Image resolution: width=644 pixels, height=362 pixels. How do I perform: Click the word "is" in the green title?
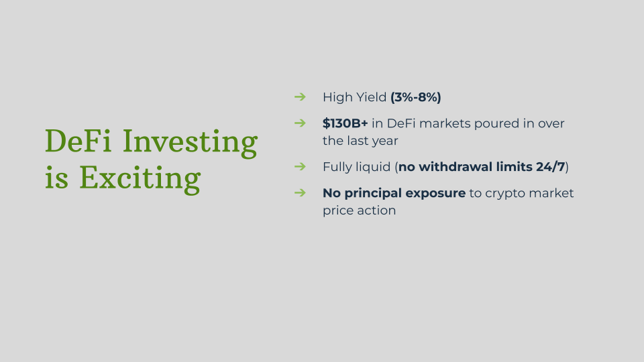point(56,178)
